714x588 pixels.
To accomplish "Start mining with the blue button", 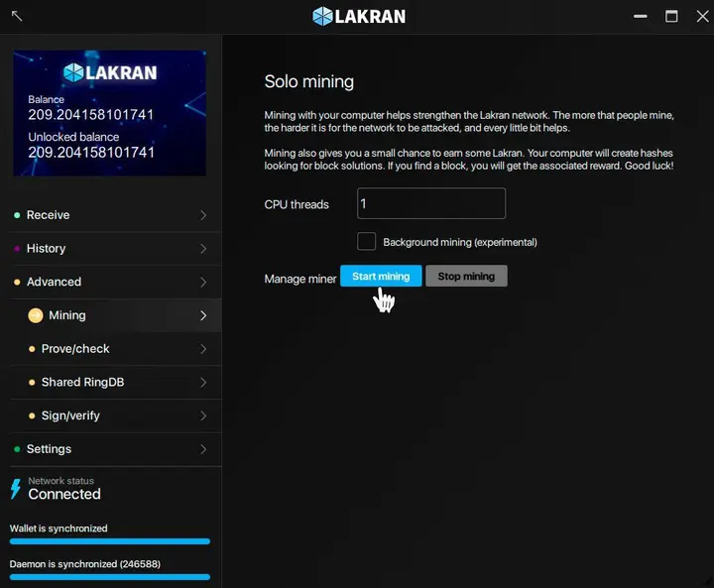I will coord(381,276).
